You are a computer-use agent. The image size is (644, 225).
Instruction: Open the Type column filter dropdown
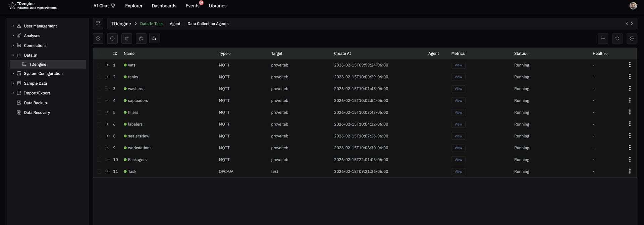point(229,54)
